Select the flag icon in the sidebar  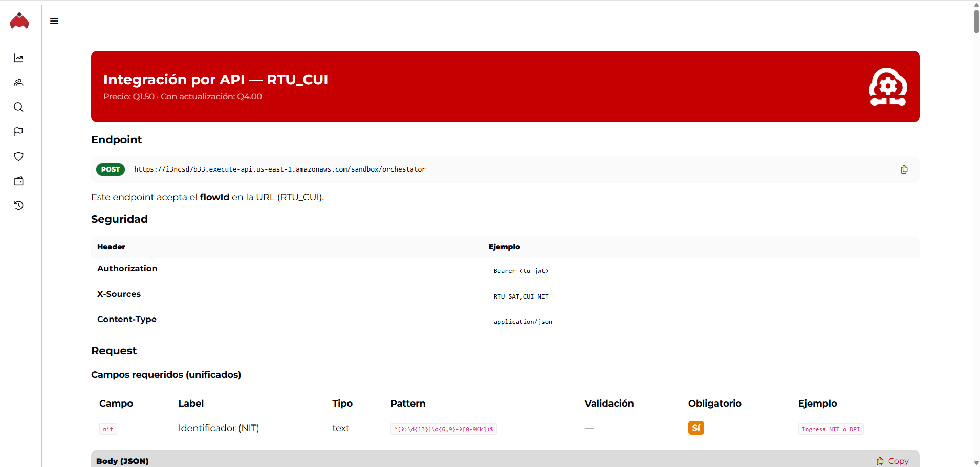click(18, 132)
